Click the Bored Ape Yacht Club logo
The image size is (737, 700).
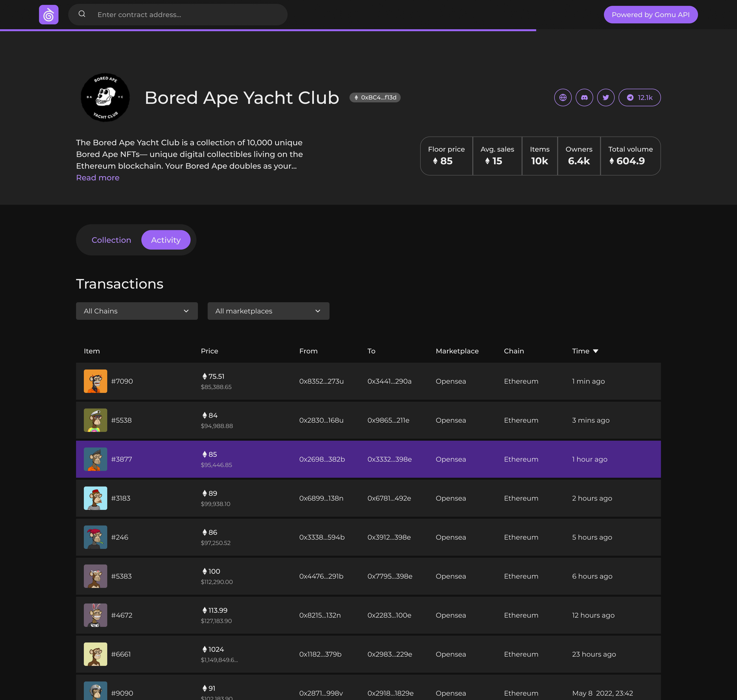pos(105,97)
